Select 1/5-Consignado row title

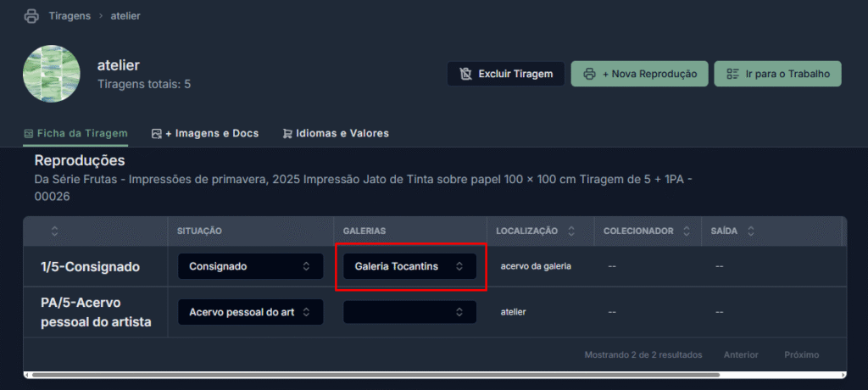90,267
